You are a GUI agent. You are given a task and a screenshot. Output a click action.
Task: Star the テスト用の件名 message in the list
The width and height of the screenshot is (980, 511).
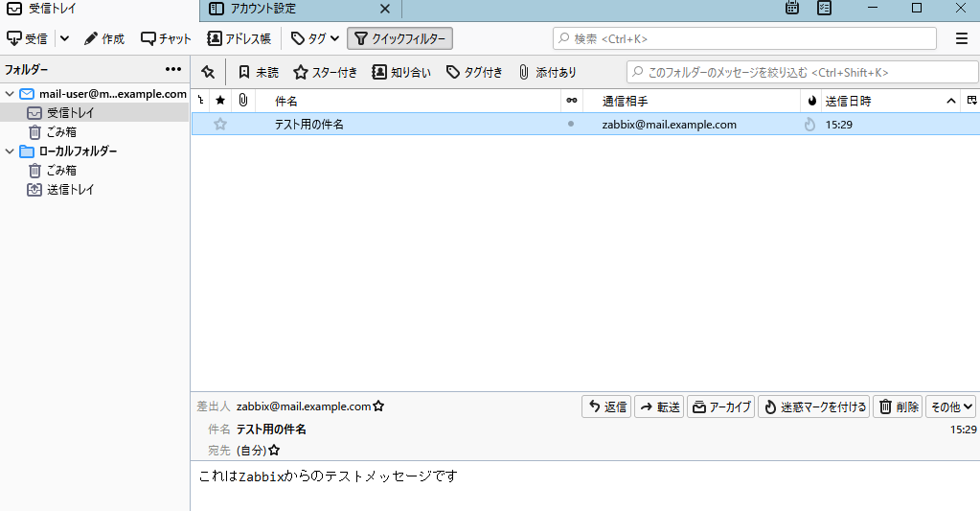pos(220,124)
